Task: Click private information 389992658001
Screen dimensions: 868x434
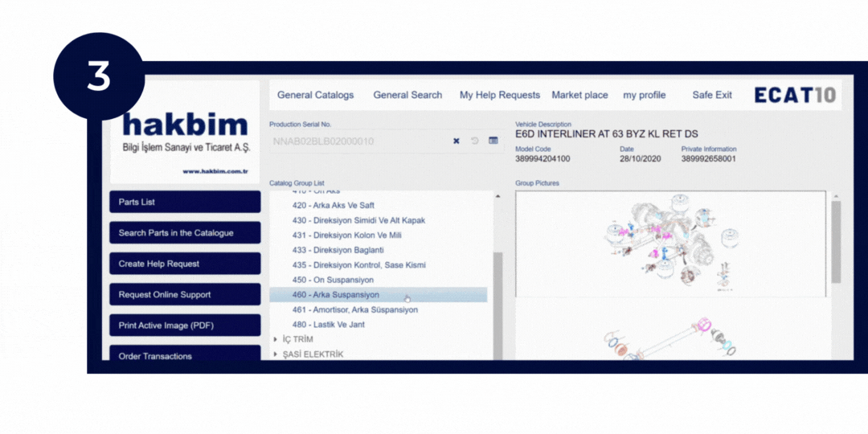Action: 709,159
